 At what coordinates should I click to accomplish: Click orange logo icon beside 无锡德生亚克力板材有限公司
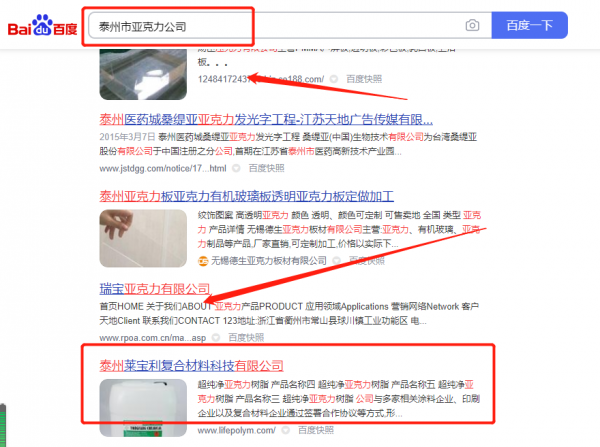(x=203, y=261)
